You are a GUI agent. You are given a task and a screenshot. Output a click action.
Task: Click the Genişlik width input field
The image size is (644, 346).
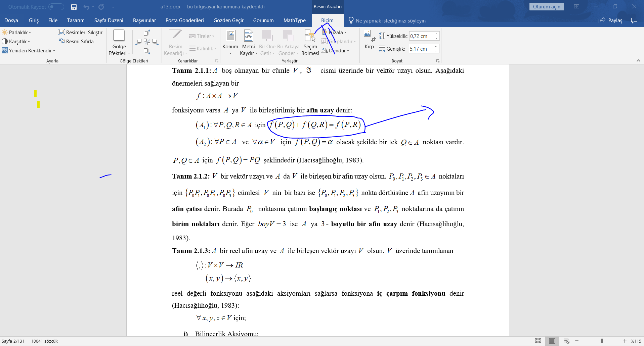[x=421, y=49]
